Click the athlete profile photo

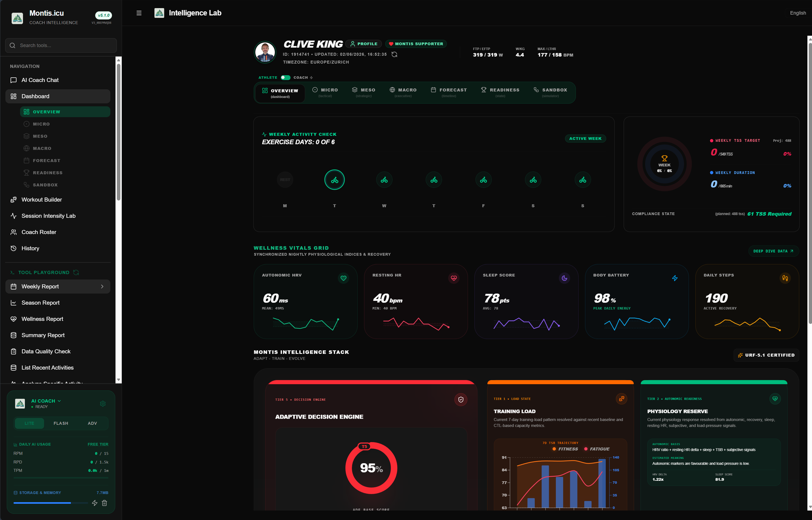[x=265, y=52]
